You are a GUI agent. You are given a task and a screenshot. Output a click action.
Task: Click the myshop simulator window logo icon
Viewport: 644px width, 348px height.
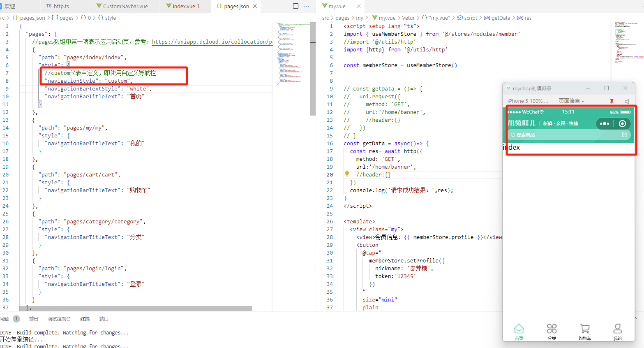click(x=508, y=88)
